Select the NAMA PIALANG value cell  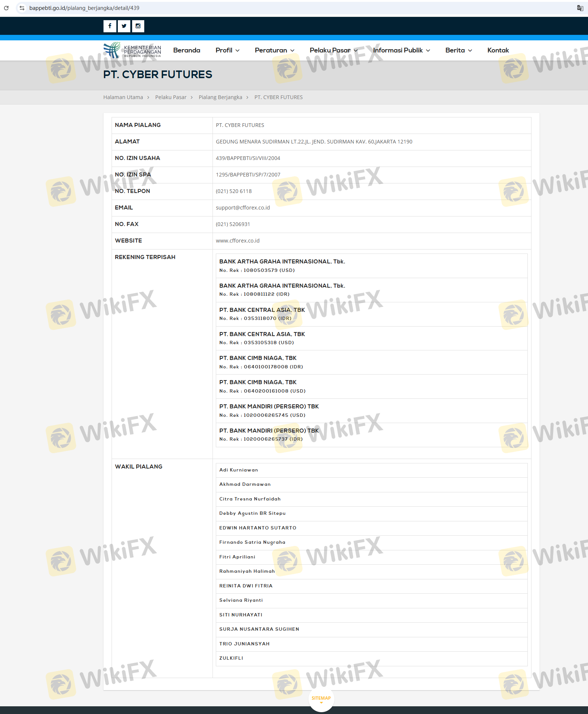pyautogui.click(x=372, y=125)
